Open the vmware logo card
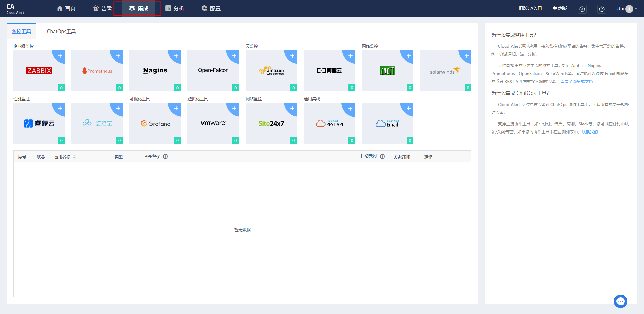The width and height of the screenshot is (644, 314). (x=213, y=123)
